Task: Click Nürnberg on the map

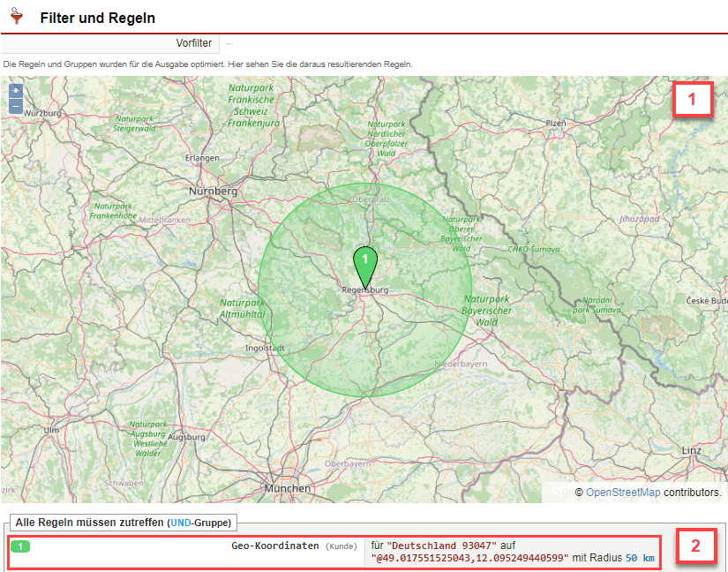Action: tap(213, 191)
